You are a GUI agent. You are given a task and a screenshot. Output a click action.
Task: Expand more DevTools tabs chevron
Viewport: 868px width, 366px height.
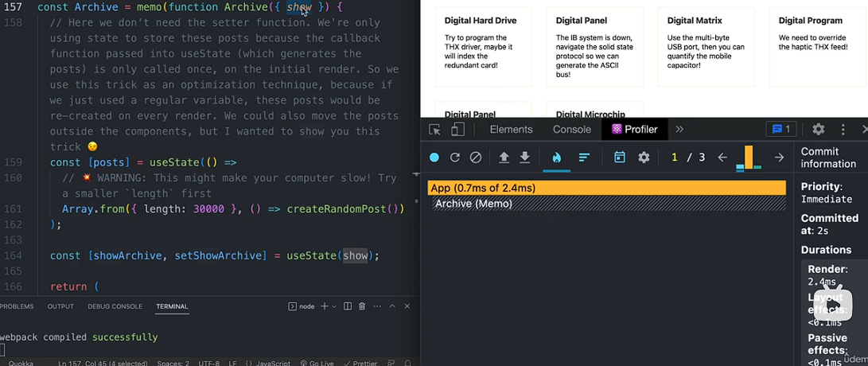[679, 130]
